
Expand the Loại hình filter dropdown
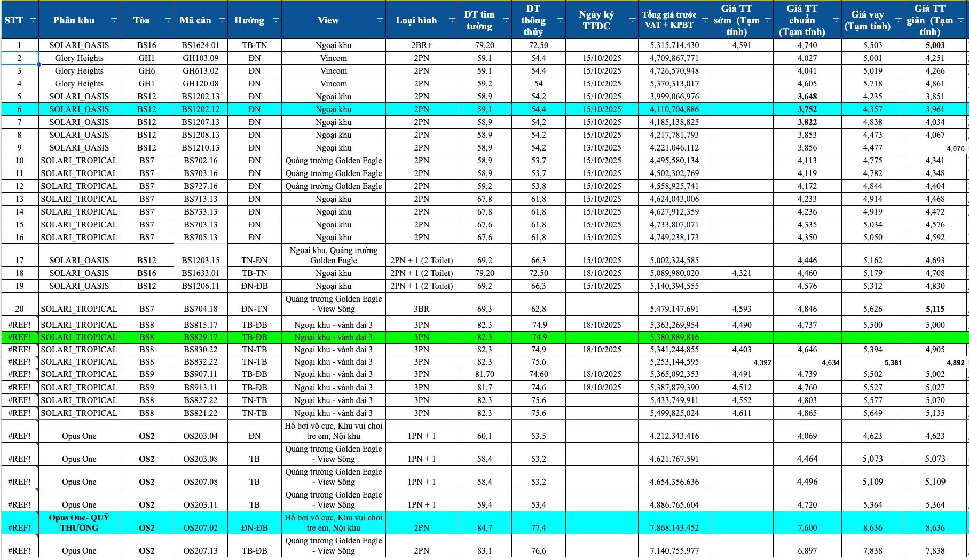pyautogui.click(x=452, y=20)
